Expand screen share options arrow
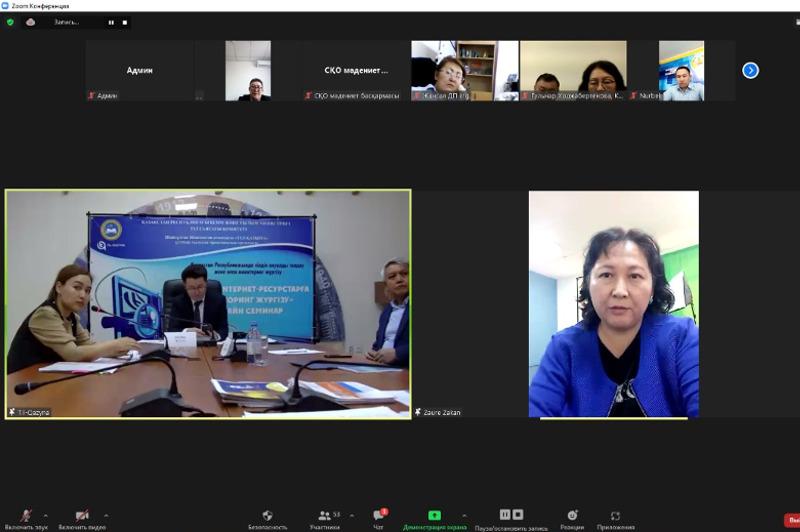800x532 pixels. coord(464,515)
